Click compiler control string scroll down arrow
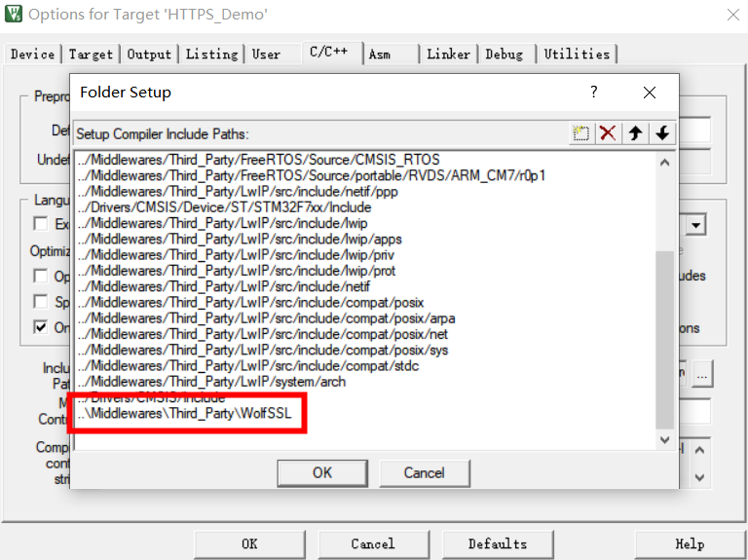 point(699,477)
